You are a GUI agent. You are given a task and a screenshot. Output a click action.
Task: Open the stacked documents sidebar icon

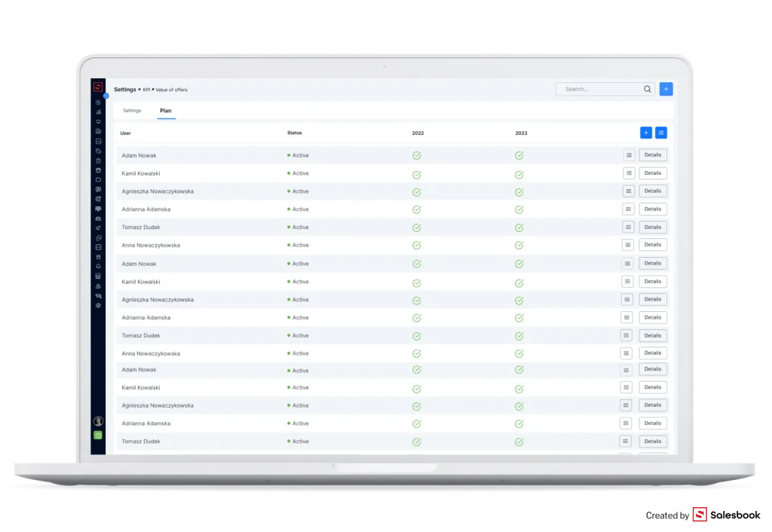pos(98,131)
